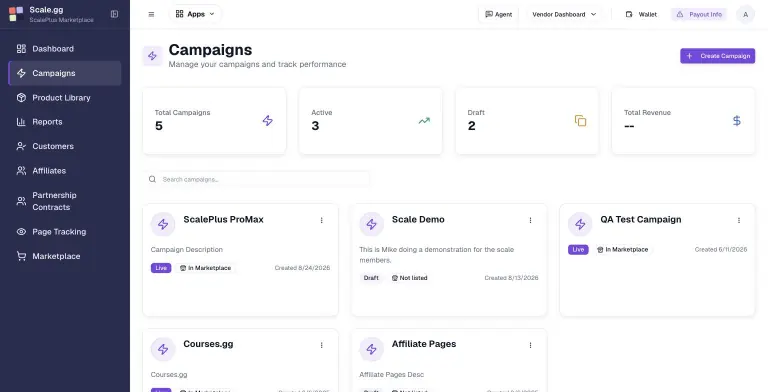Screen dimensions: 768x392
Task: Open QA Test Campaign options menu
Action: [739, 220]
